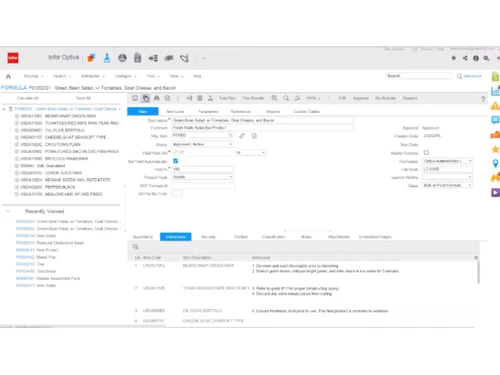Image resolution: width=500 pixels, height=375 pixels.
Task: Open the Configure menu
Action: pyautogui.click(x=126, y=76)
